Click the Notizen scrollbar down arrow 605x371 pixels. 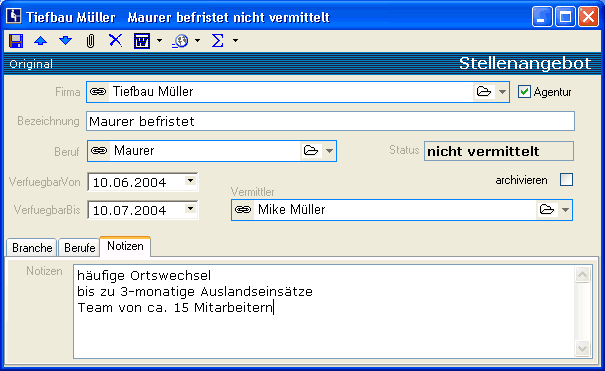point(582,349)
